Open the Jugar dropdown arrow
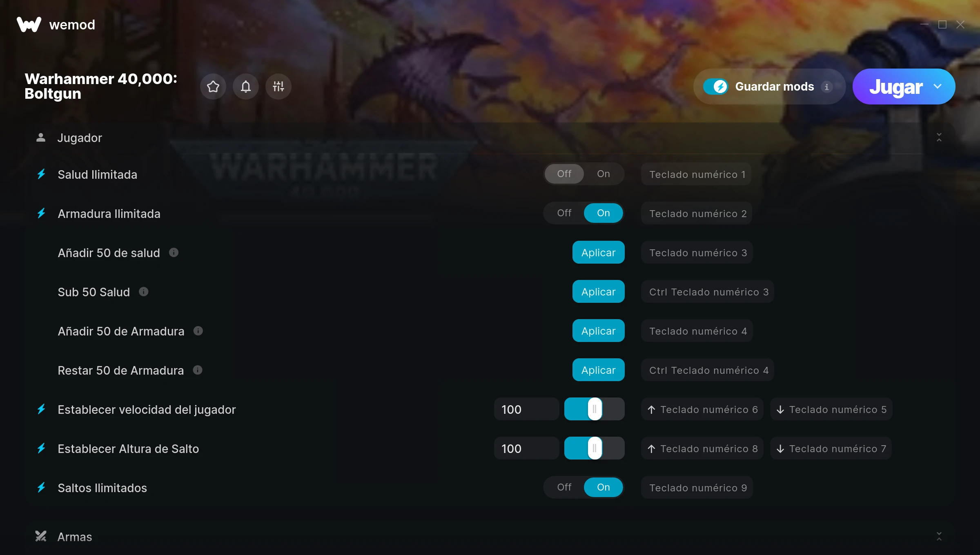Screen dimensions: 980x555 938,87
